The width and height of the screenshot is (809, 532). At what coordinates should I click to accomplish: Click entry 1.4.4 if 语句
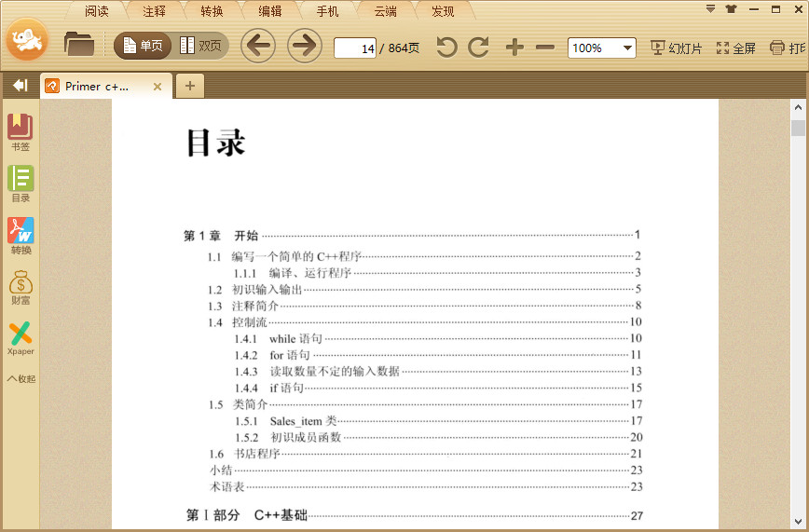437,388
